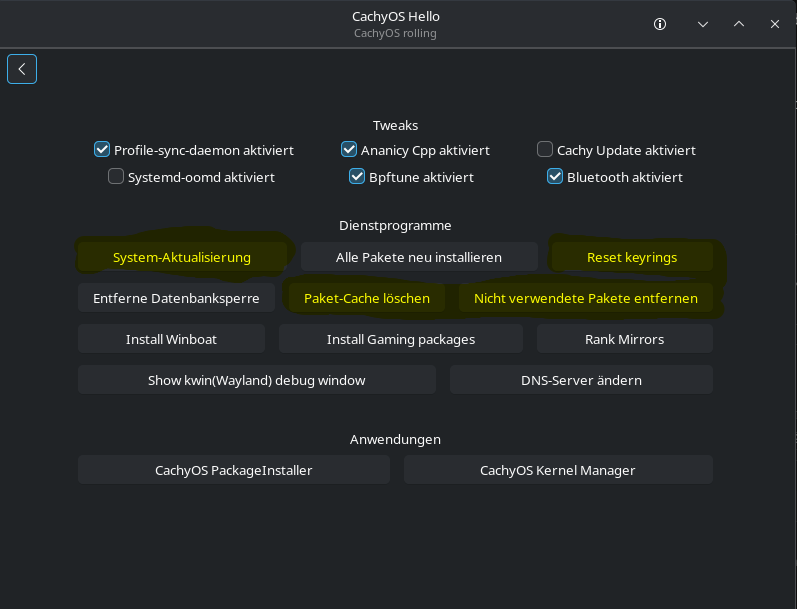Click Install Winboat
This screenshot has width=797, height=609.
171,339
